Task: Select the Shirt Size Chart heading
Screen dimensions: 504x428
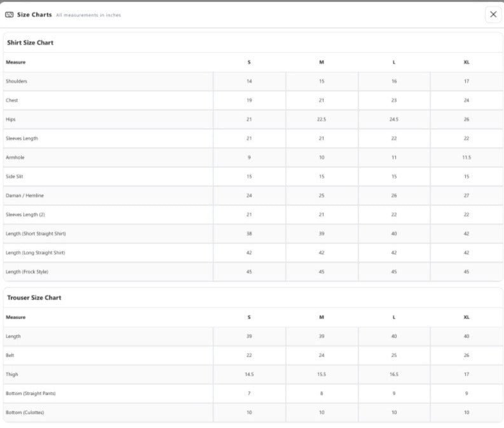Action: (31, 43)
